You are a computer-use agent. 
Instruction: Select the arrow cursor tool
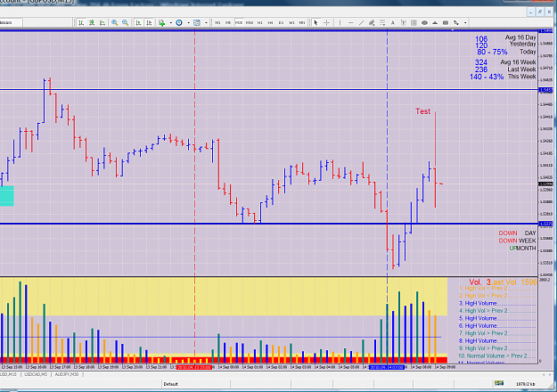click(x=315, y=23)
